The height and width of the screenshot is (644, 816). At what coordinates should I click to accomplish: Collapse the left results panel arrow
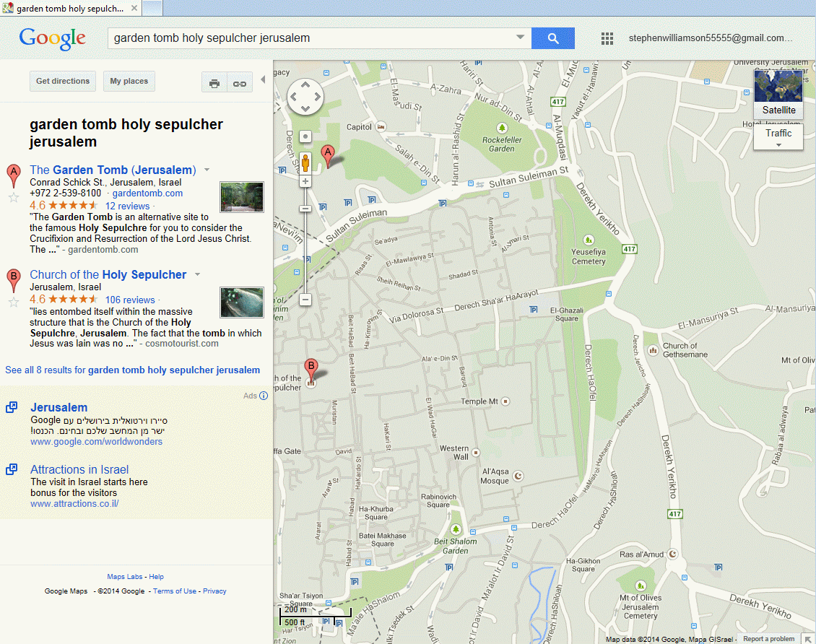(263, 79)
